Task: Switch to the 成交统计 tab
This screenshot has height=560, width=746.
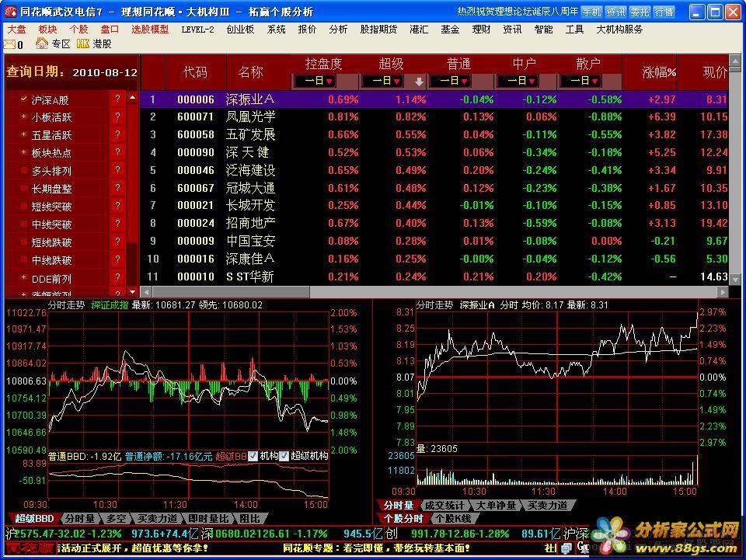Action: (444, 506)
